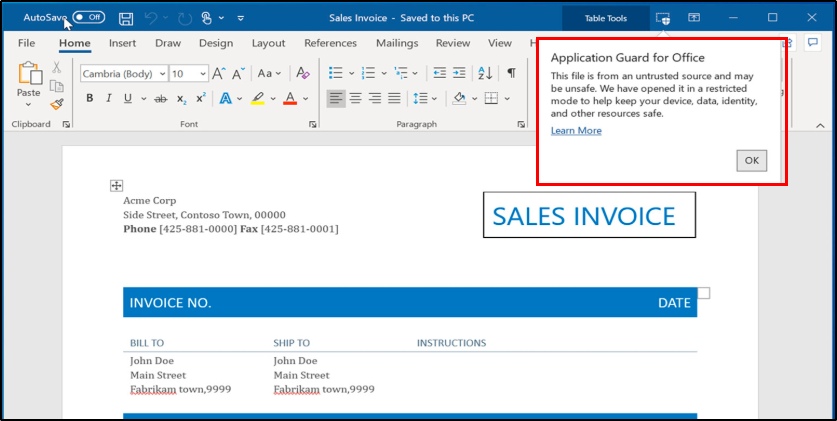837x421 pixels.
Task: Click the Redo icon in quick access toolbar
Action: (185, 19)
